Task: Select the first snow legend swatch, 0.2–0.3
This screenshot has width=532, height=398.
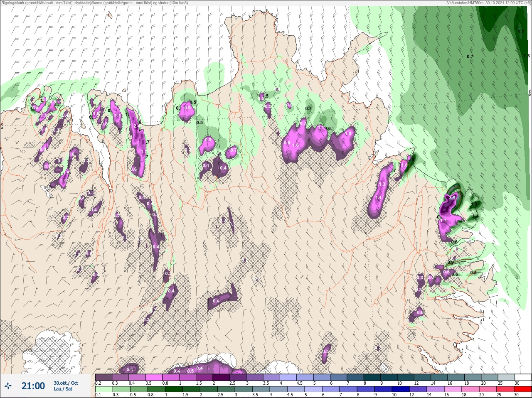Action: click(x=103, y=377)
